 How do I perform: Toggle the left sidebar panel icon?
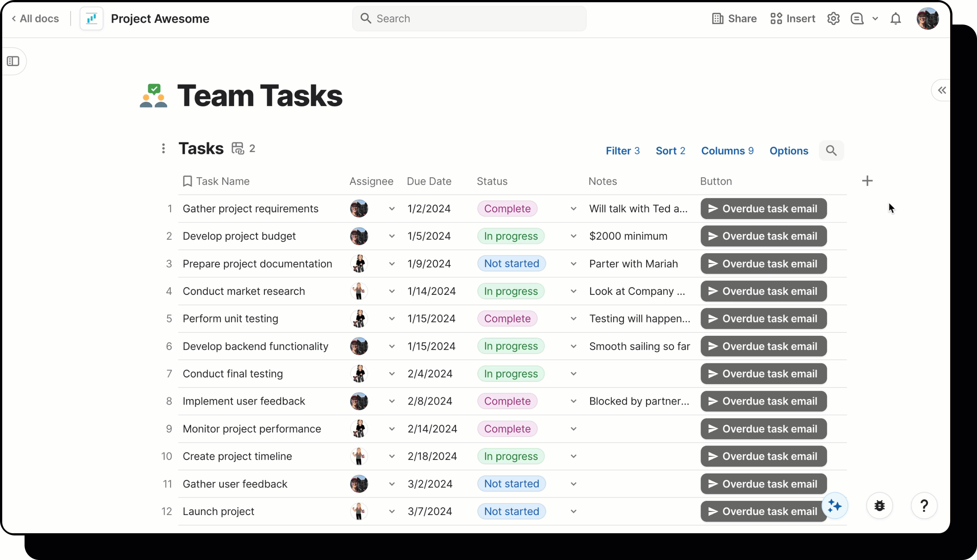[13, 61]
